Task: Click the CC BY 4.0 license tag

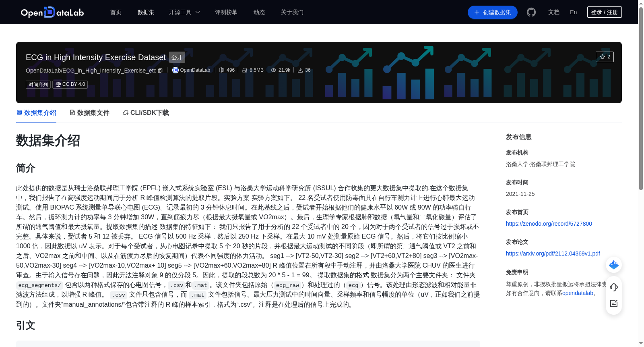Action: click(70, 84)
